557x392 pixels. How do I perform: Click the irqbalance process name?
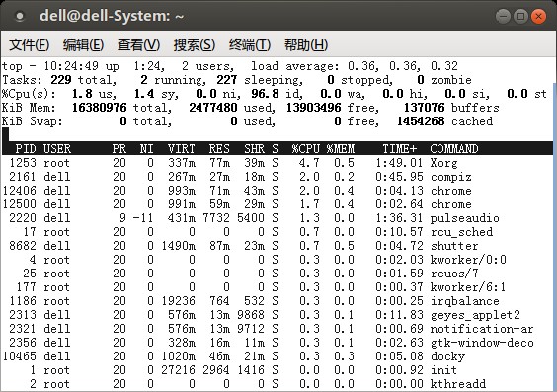(465, 301)
